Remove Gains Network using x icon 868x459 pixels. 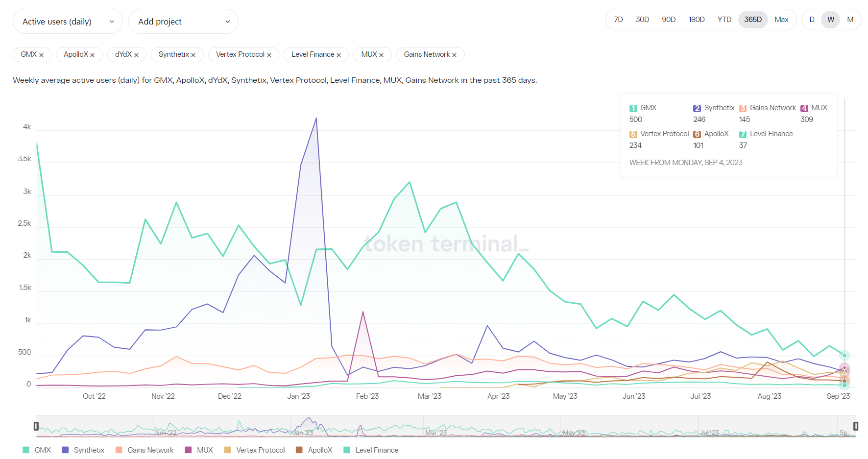coord(455,55)
